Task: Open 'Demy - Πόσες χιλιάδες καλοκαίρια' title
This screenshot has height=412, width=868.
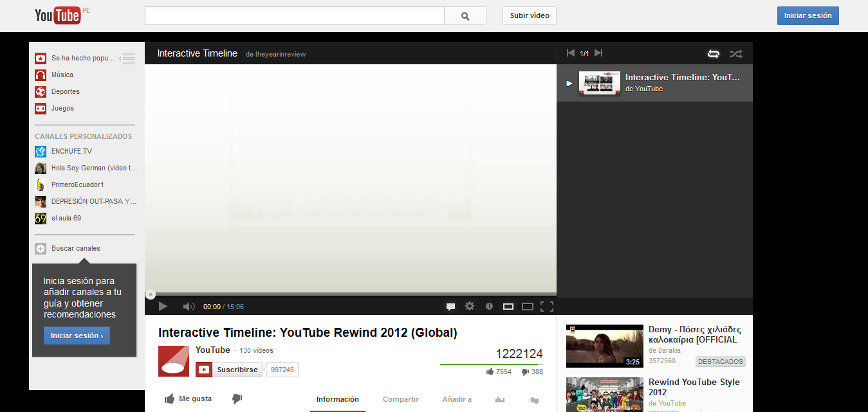Action: pyautogui.click(x=695, y=334)
